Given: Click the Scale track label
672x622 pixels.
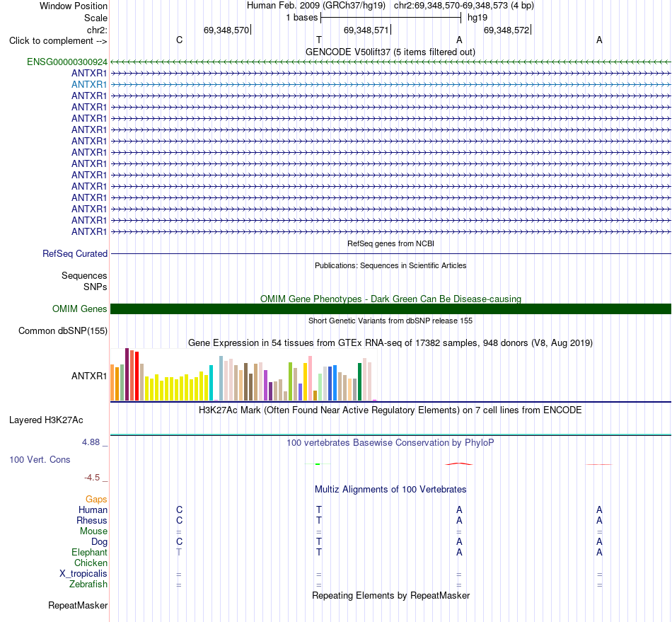Looking at the screenshot, I should [95, 18].
